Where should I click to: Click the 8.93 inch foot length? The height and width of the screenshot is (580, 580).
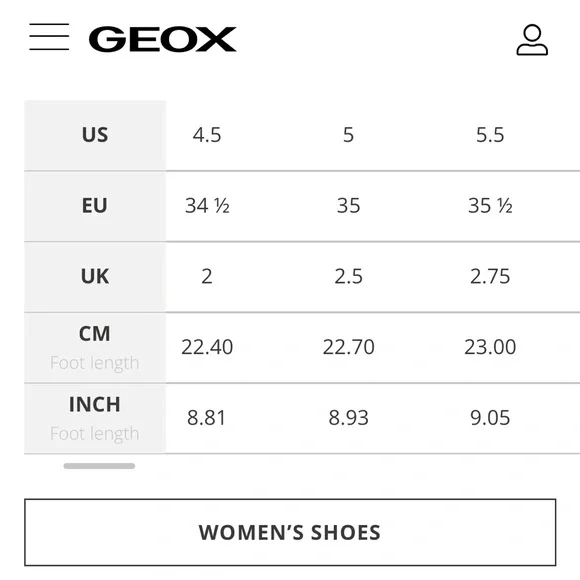(x=348, y=418)
